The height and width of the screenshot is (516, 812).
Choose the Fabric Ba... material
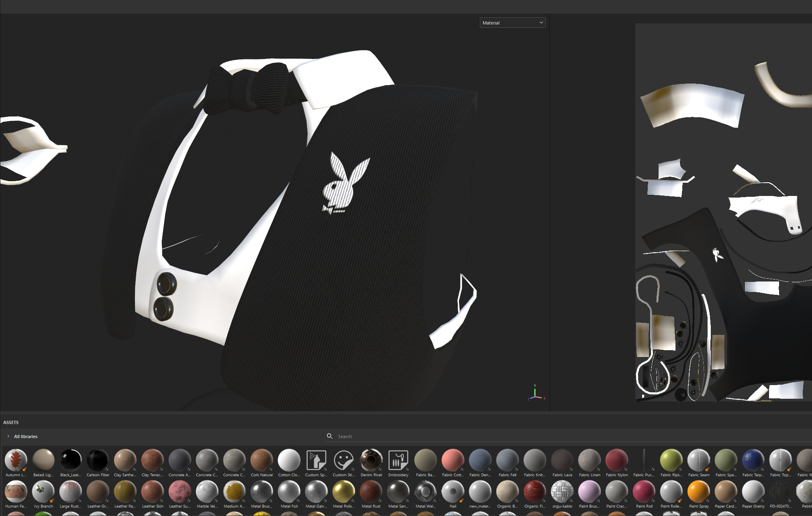[425, 460]
